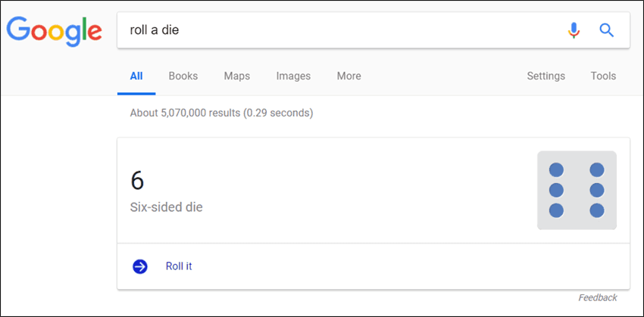644x317 pixels.
Task: Click the six-dot die face image
Action: point(577,190)
